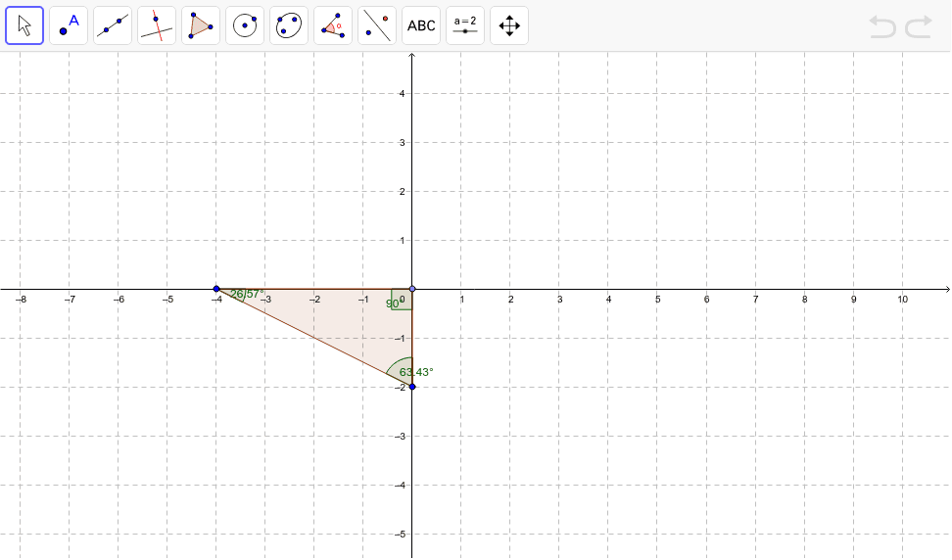Click the y-axis label -5

(x=400, y=534)
